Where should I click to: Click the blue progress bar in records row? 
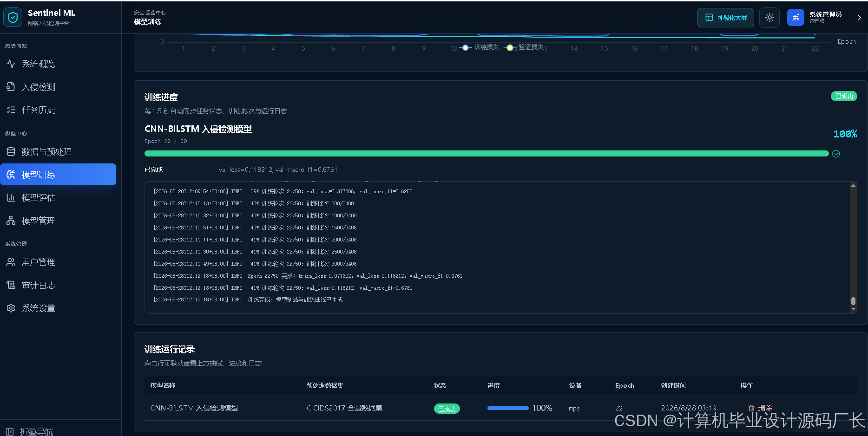tap(508, 408)
